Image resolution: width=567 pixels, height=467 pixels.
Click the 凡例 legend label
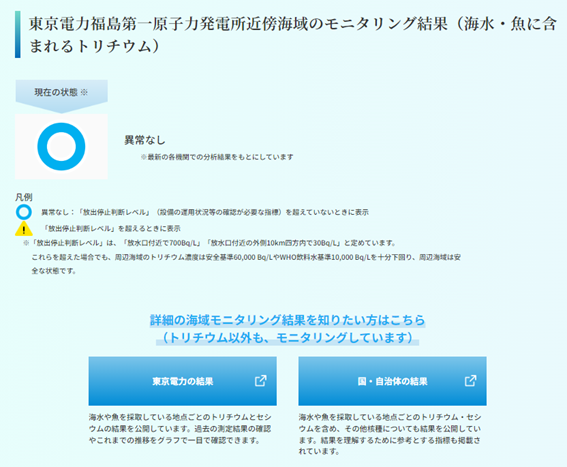coord(24,197)
